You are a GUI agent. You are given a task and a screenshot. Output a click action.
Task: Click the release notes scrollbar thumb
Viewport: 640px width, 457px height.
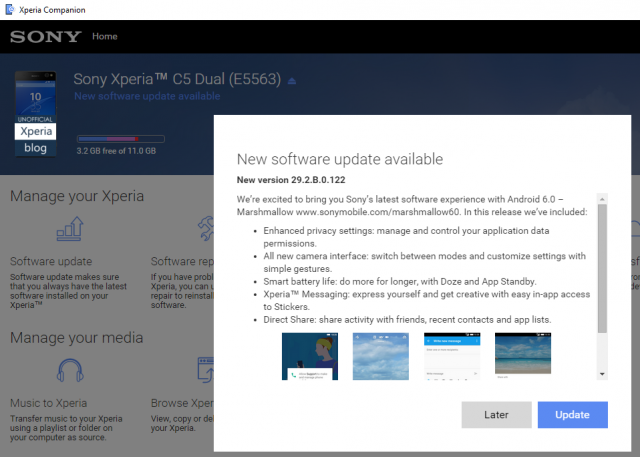pos(602,268)
